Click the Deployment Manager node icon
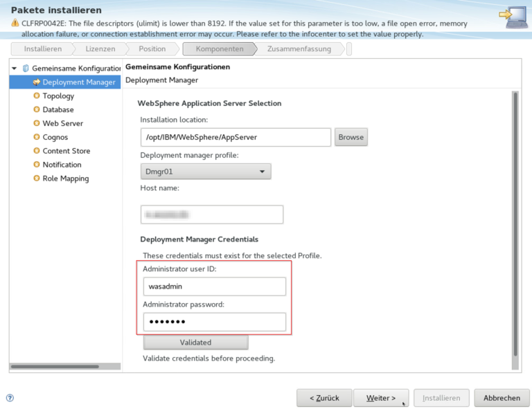This screenshot has width=532, height=409. click(x=37, y=82)
